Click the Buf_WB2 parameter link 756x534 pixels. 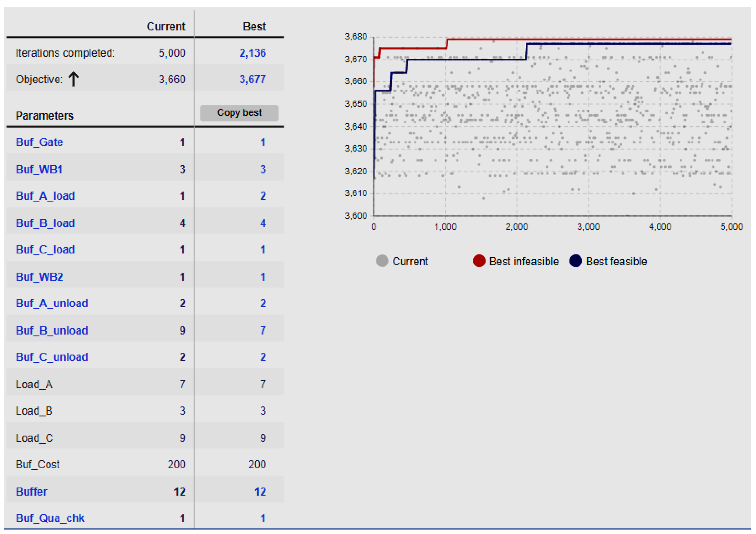point(39,277)
